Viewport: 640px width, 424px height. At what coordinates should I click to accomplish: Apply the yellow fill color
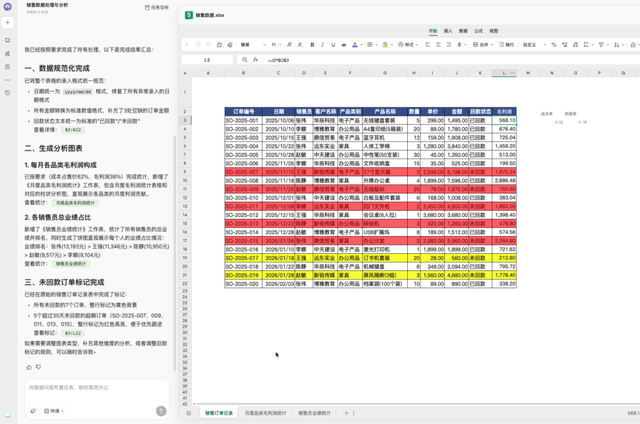pyautogui.click(x=385, y=44)
